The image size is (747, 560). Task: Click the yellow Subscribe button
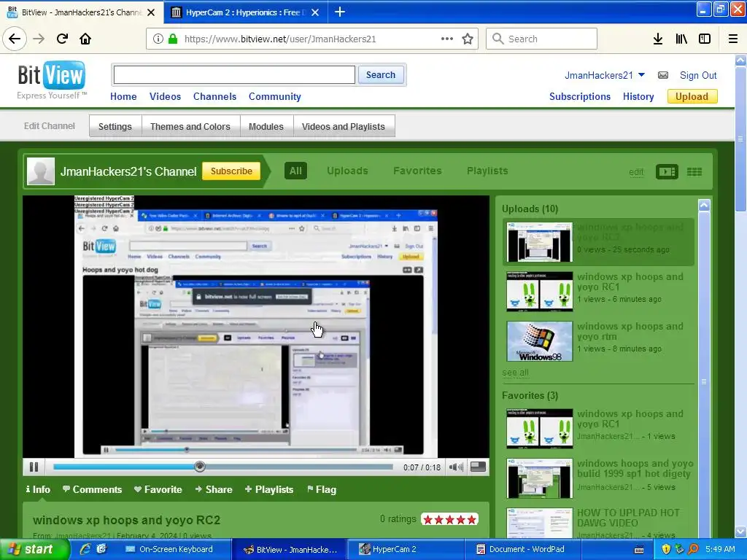(x=231, y=171)
